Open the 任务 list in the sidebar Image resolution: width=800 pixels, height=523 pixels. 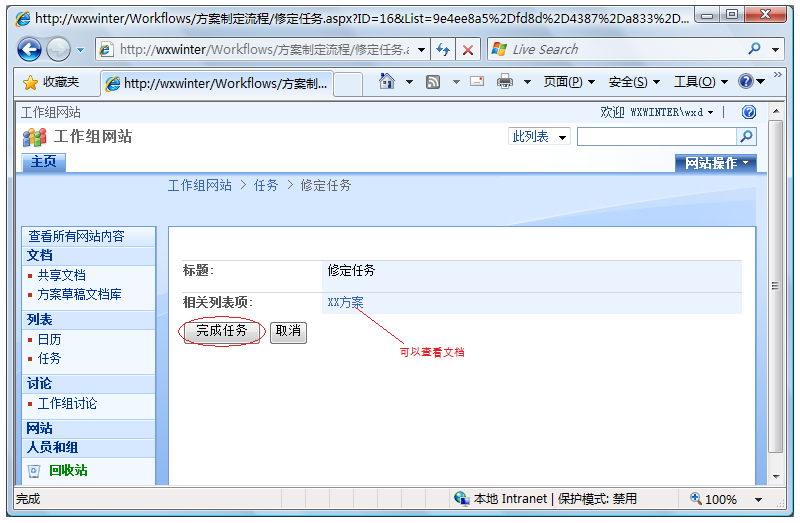coord(49,358)
